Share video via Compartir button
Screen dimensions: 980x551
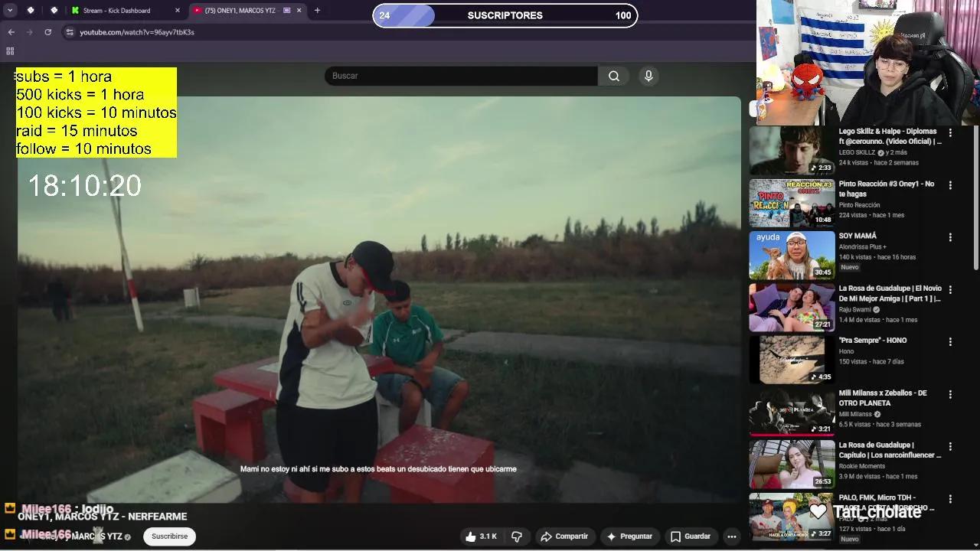(564, 536)
